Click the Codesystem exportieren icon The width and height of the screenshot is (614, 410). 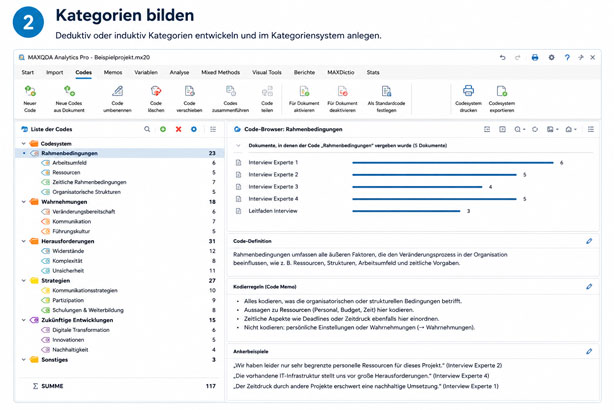coord(502,91)
